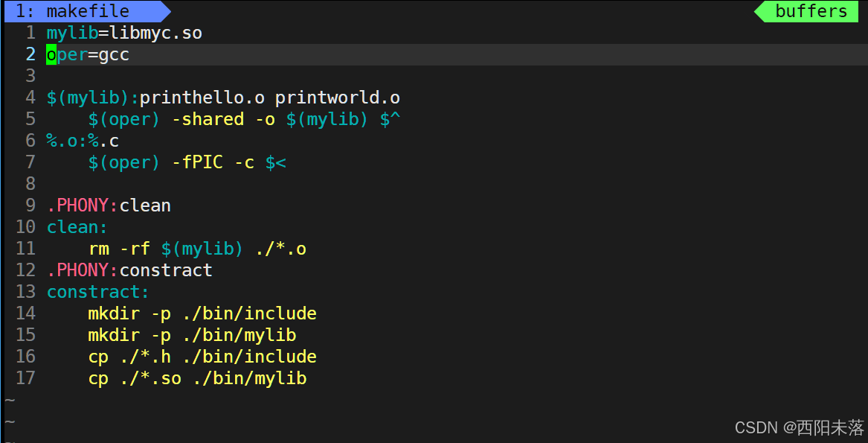The height and width of the screenshot is (443, 868).
Task: Click the '-fPIC' flag on line 7
Action: [197, 162]
